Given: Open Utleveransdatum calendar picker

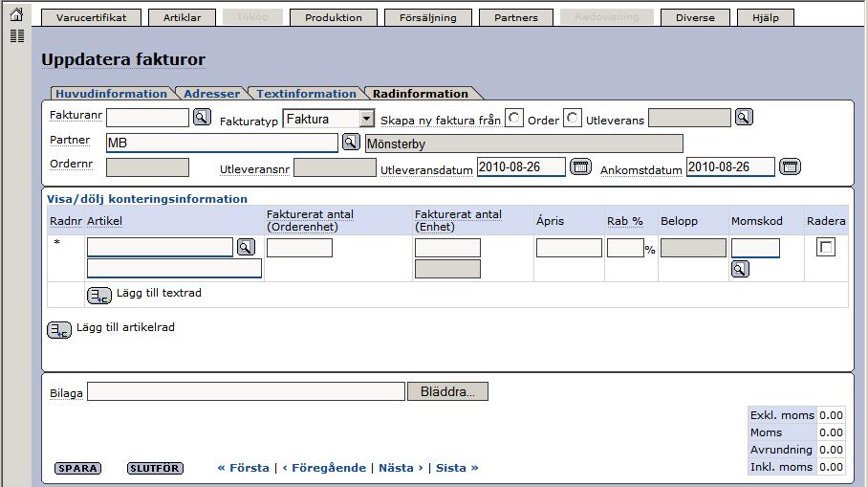Looking at the screenshot, I should pyautogui.click(x=580, y=166).
